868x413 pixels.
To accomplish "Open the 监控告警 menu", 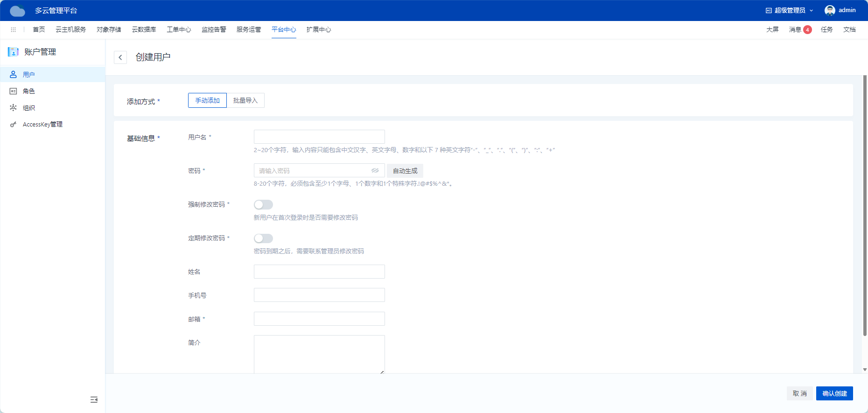I will (214, 29).
